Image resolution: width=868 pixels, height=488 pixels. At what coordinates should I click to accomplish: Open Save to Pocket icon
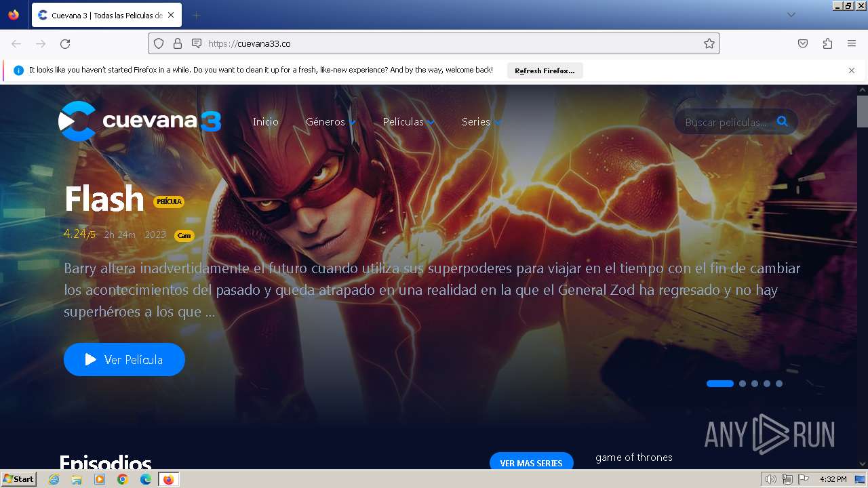[x=803, y=43]
